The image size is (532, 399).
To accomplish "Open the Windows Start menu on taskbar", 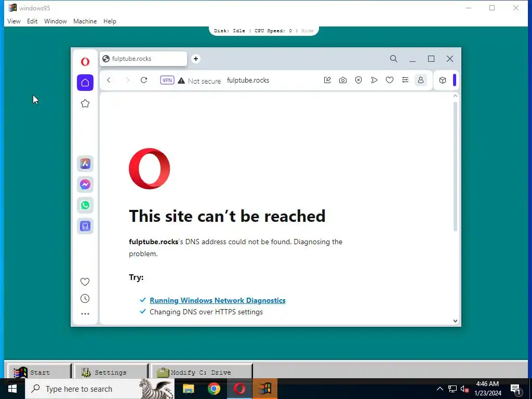I will click(12, 389).
